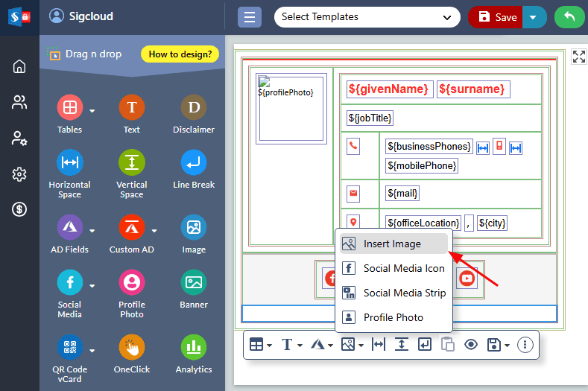588x391 pixels.
Task: Select the ${businessPhones} field
Action: [429, 146]
